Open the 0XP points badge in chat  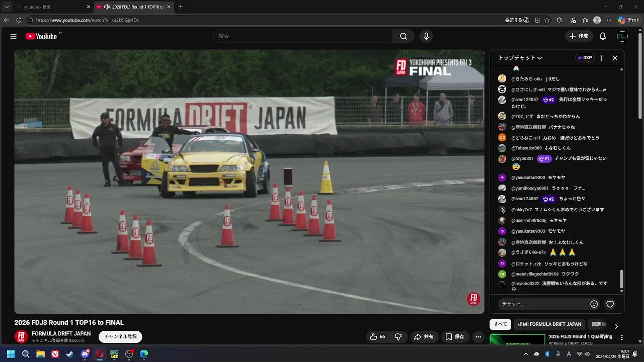coord(585,58)
